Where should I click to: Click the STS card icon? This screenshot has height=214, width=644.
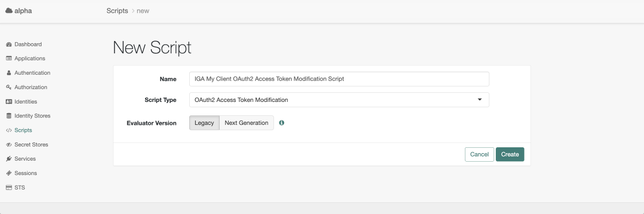(9, 188)
